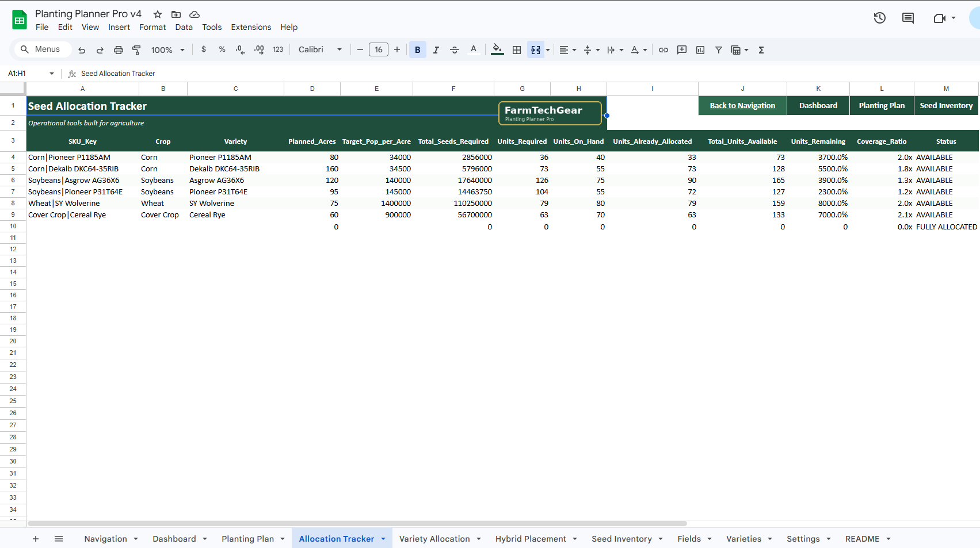
Task: Open version history
Action: tap(879, 18)
